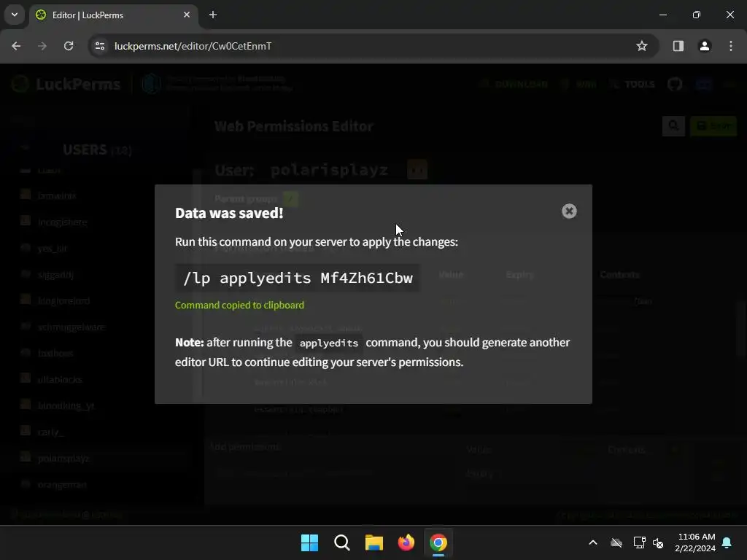The width and height of the screenshot is (747, 560).
Task: Click the Command copied to clipboard text
Action: [239, 305]
